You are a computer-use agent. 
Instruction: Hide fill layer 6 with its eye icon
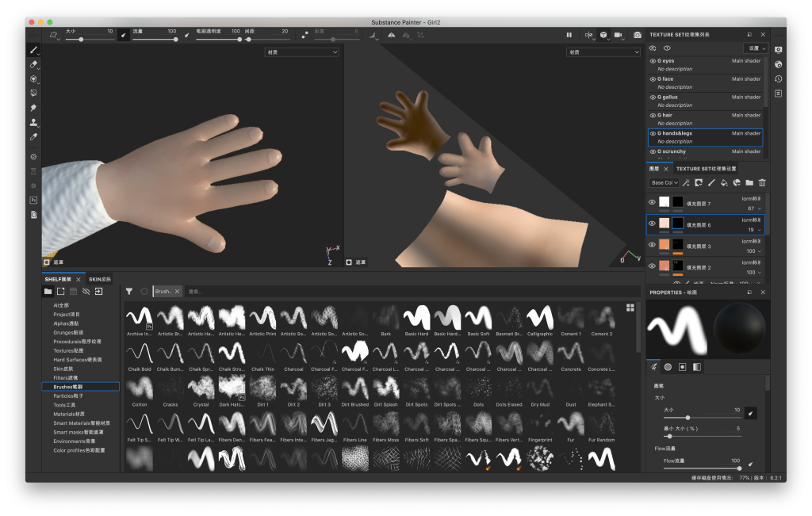(x=653, y=224)
